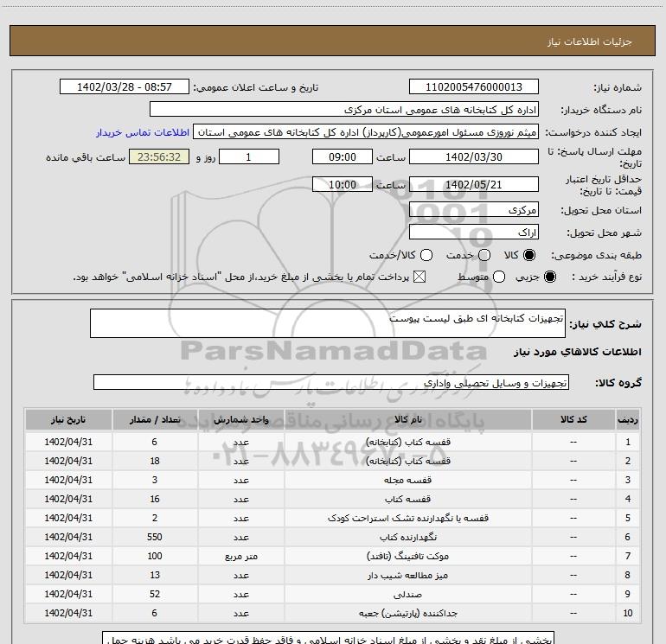
Task: Select the کالا radio button
Action: (x=529, y=255)
